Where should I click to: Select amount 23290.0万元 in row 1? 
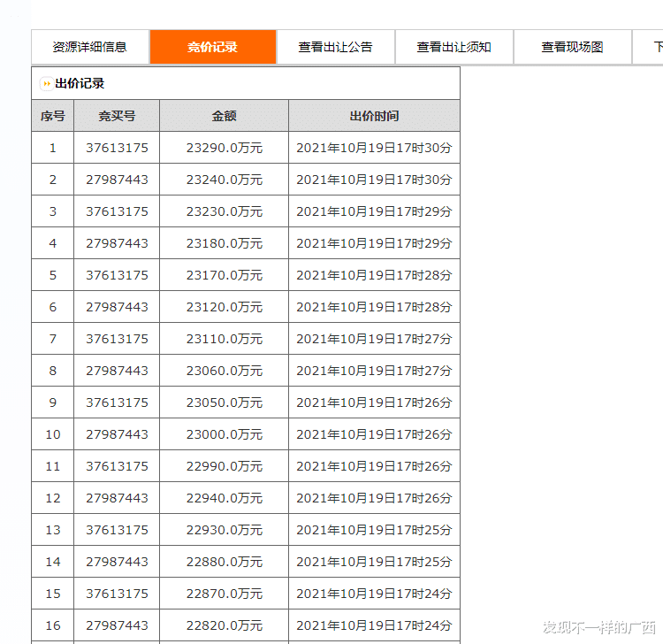pyautogui.click(x=225, y=148)
